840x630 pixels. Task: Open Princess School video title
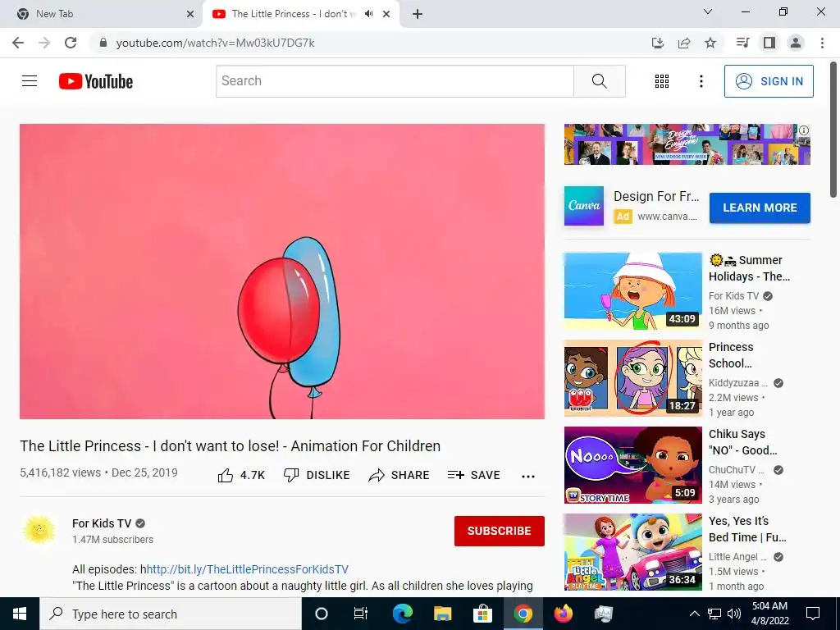(731, 355)
